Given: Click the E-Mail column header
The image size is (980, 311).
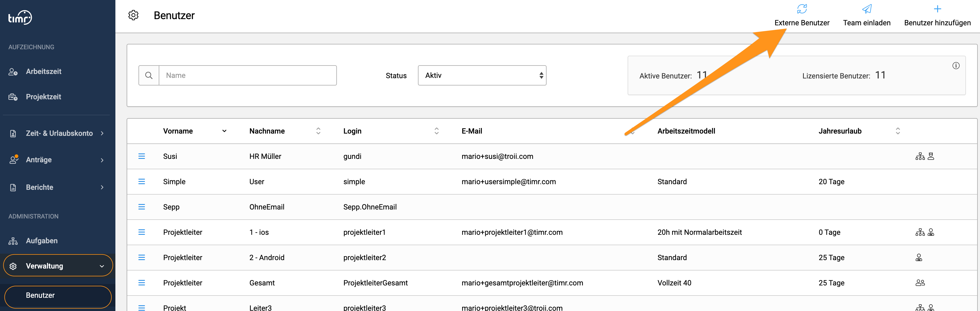Looking at the screenshot, I should tap(472, 131).
